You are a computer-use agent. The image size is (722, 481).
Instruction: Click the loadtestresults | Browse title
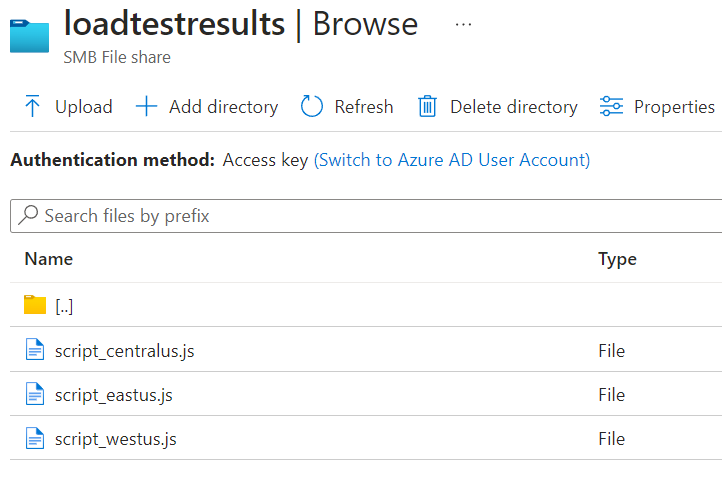(241, 24)
